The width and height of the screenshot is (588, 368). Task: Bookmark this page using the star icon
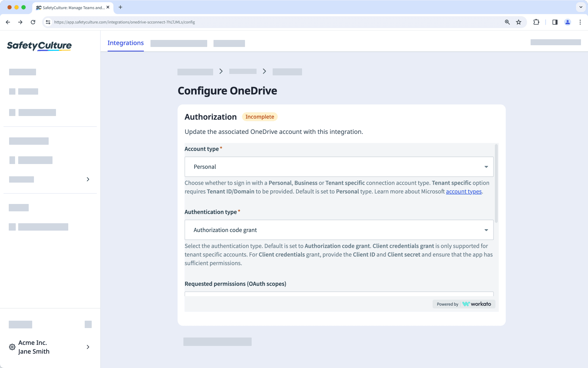(519, 22)
